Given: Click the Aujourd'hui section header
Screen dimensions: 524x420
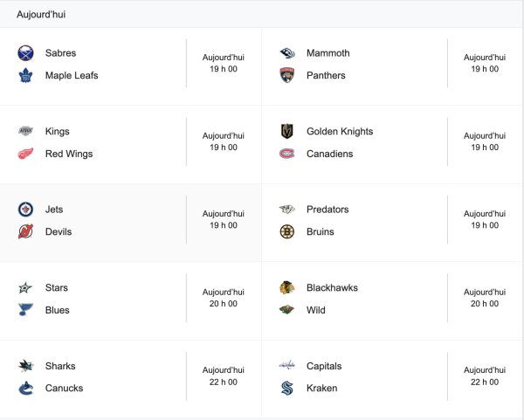Looking at the screenshot, I should tap(41, 15).
